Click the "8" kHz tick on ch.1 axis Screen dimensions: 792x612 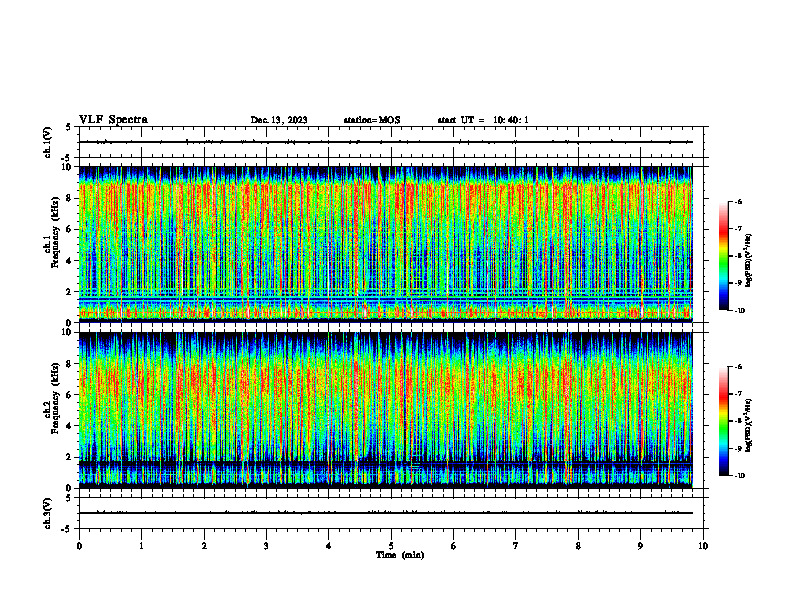click(x=70, y=198)
